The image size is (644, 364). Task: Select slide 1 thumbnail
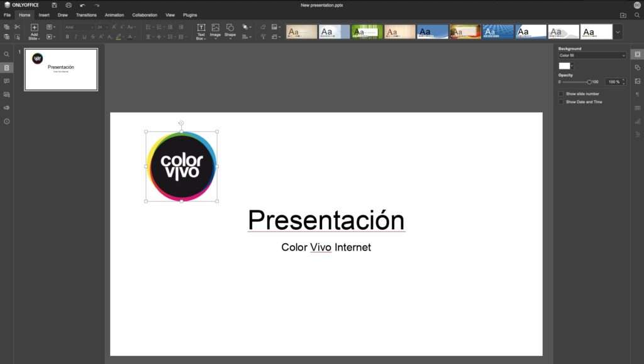pyautogui.click(x=61, y=69)
